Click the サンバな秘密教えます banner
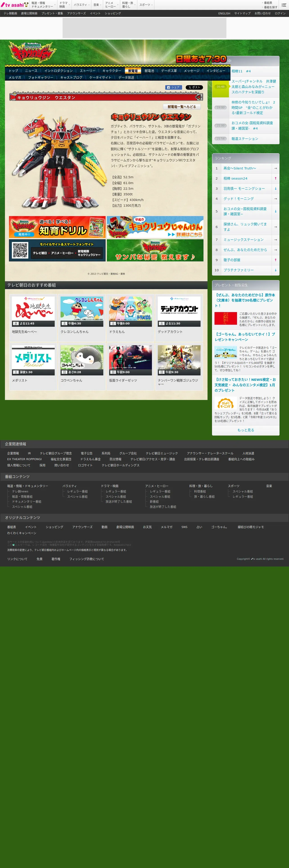Screen dimensions: 289x868 (155, 250)
